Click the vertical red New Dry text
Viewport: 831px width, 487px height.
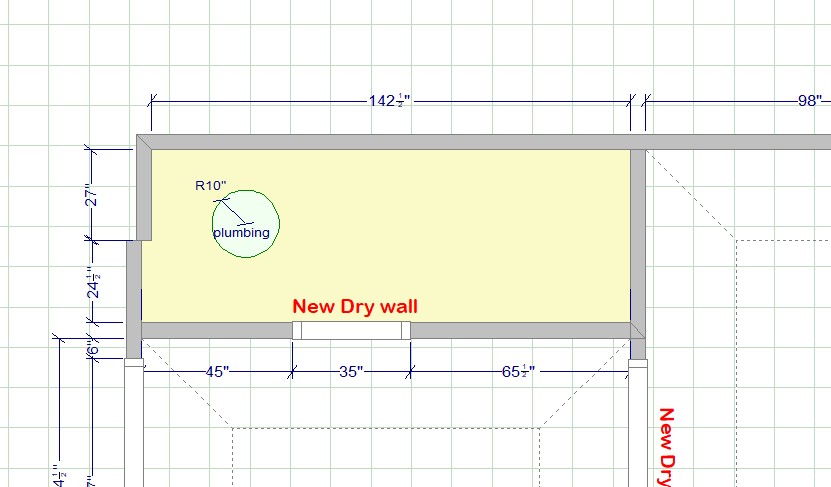point(667,445)
